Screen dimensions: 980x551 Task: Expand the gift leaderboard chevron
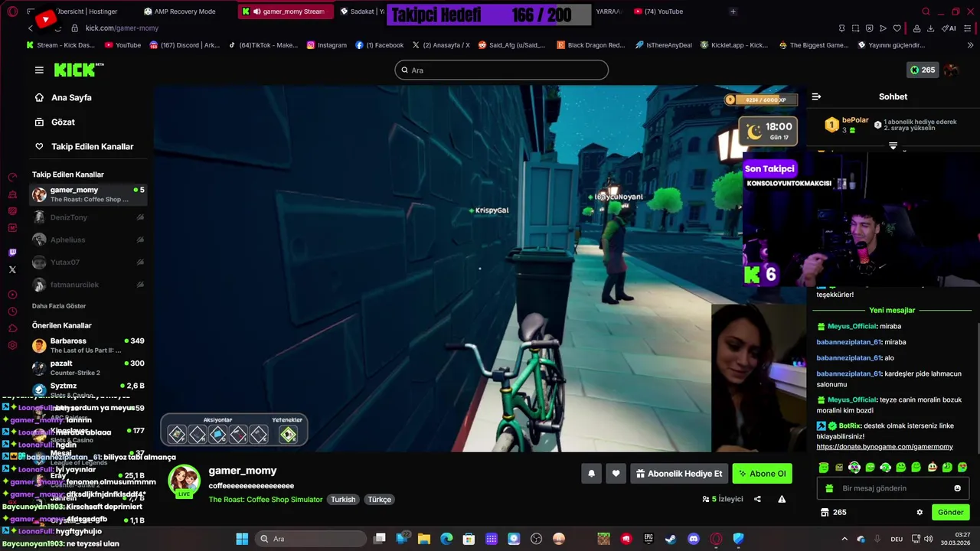pos(893,145)
